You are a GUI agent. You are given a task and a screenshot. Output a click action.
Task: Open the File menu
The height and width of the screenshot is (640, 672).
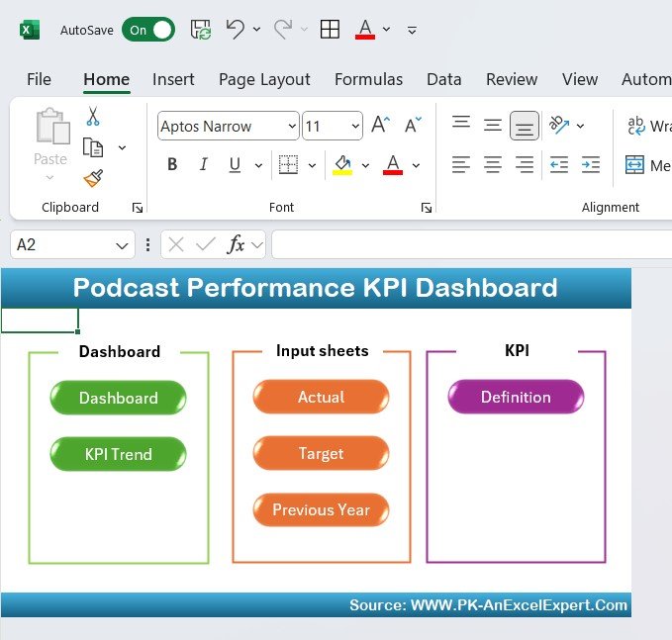39,79
